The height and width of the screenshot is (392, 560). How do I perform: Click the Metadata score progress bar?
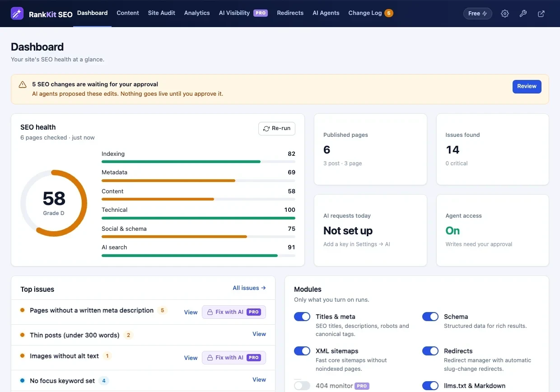coord(198,181)
